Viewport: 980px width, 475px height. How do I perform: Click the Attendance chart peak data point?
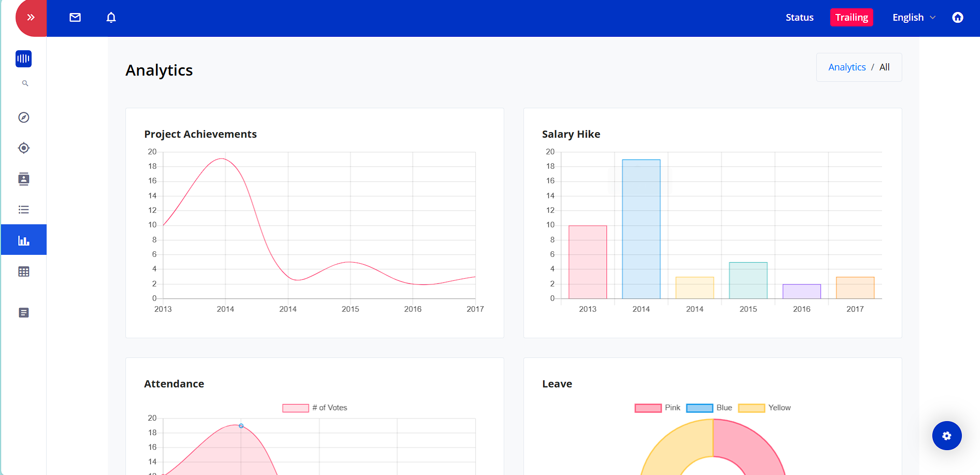click(241, 426)
